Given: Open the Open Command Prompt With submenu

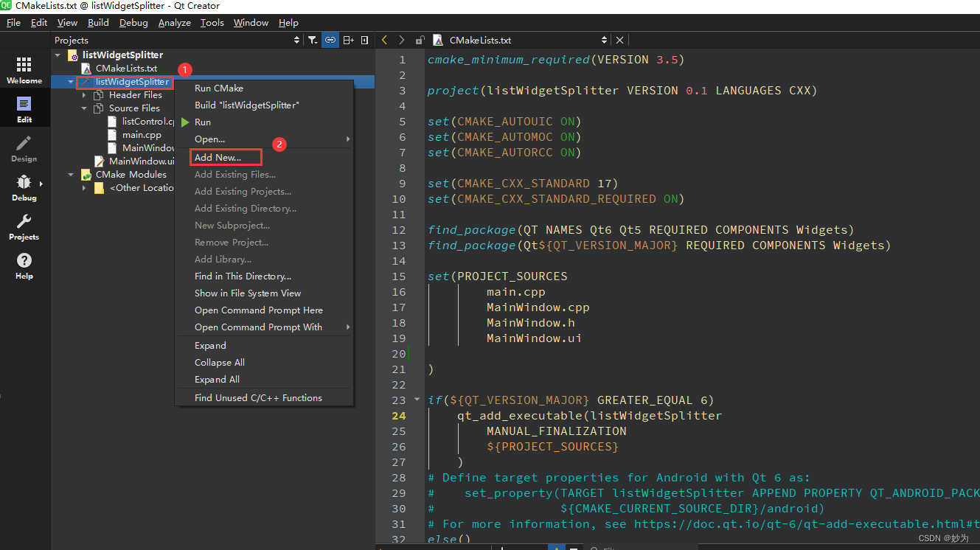Looking at the screenshot, I should (264, 327).
